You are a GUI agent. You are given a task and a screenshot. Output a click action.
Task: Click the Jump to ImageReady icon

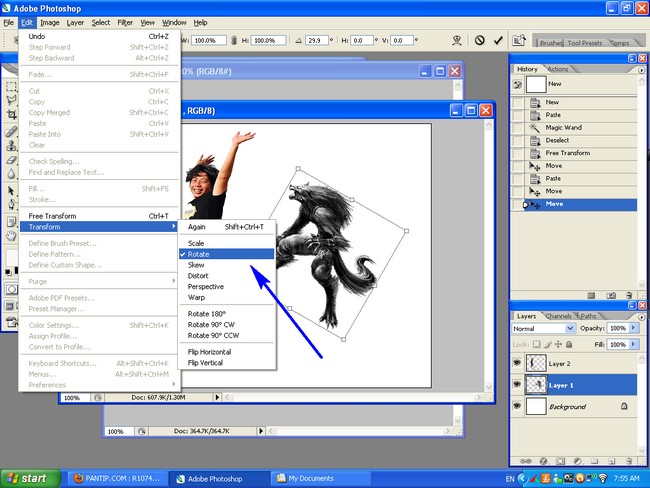[x=12, y=321]
